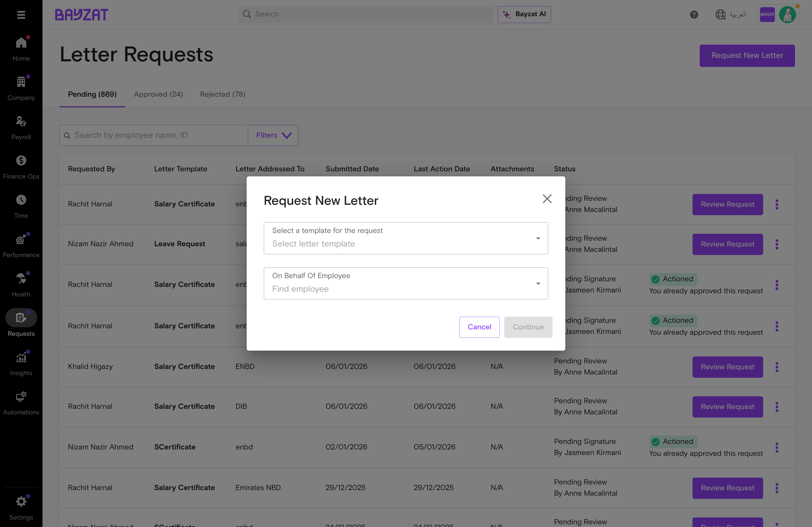Expand the Filters dropdown

pyautogui.click(x=273, y=135)
